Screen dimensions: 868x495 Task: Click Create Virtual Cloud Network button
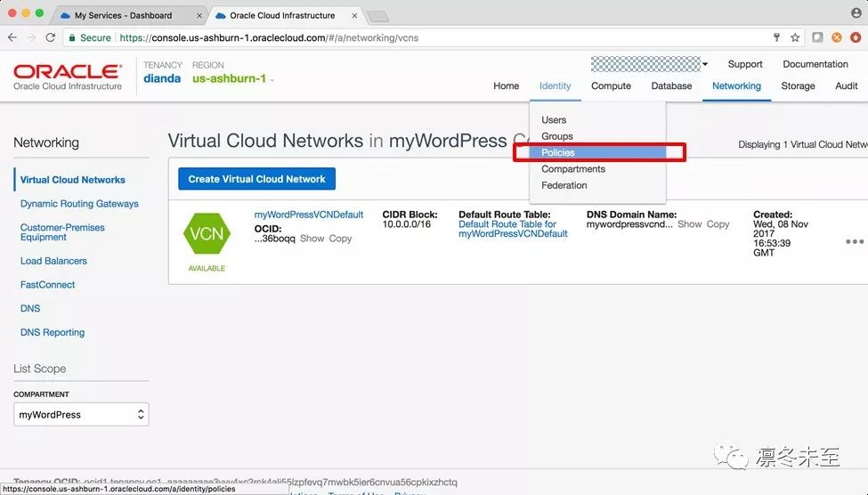click(257, 179)
